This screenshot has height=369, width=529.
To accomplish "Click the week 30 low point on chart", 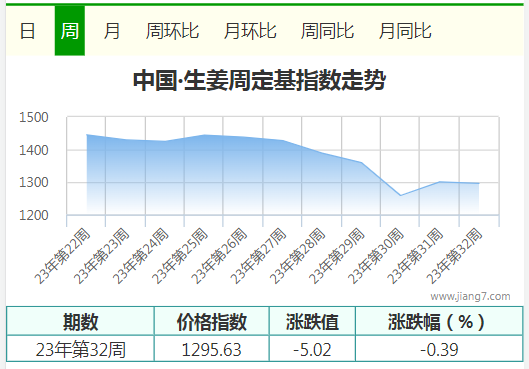I will (x=400, y=195).
